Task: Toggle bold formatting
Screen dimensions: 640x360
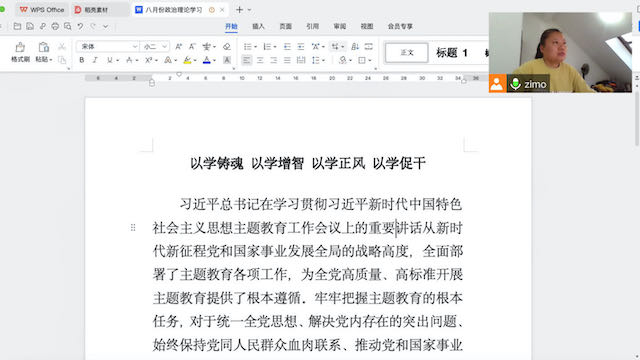Action: (82, 60)
